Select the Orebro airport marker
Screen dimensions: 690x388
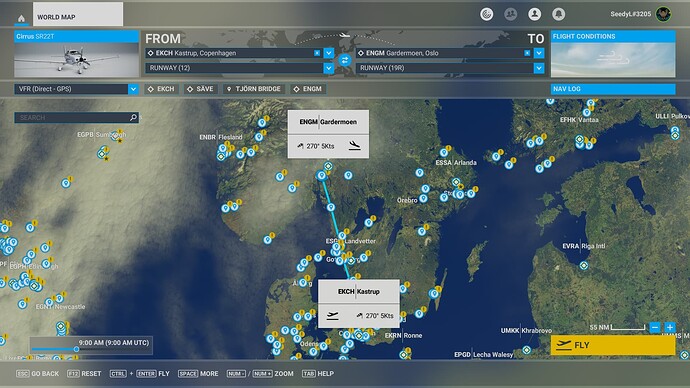point(423,198)
